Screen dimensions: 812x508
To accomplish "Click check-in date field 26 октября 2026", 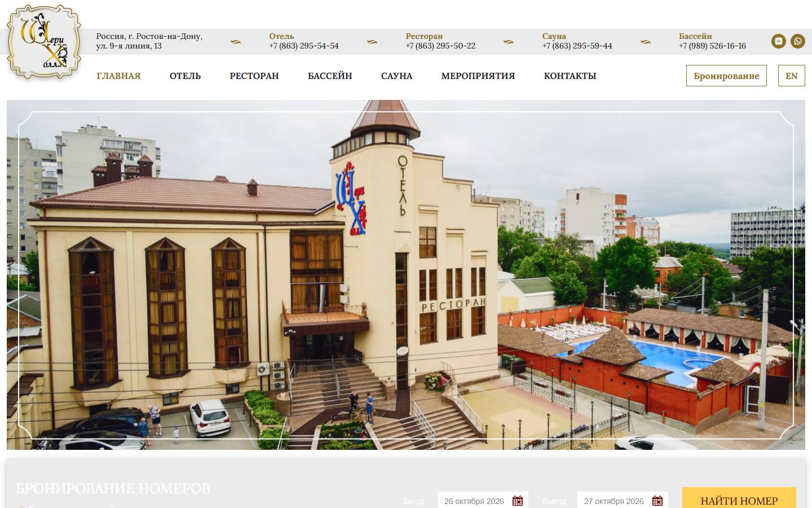I will (483, 501).
